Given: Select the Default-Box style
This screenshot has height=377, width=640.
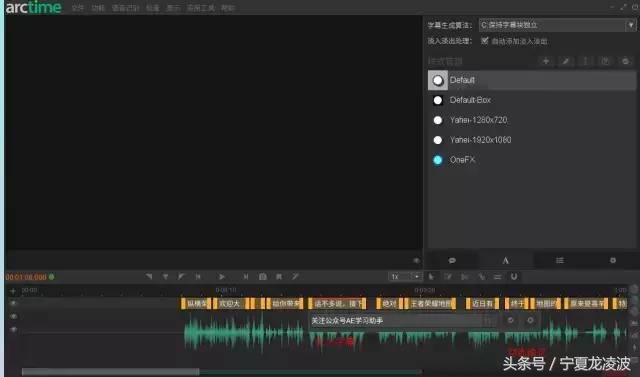Looking at the screenshot, I should [532, 100].
